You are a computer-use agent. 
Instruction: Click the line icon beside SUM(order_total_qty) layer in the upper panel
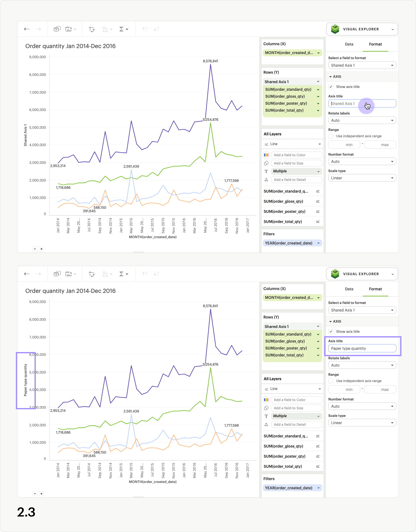[318, 222]
